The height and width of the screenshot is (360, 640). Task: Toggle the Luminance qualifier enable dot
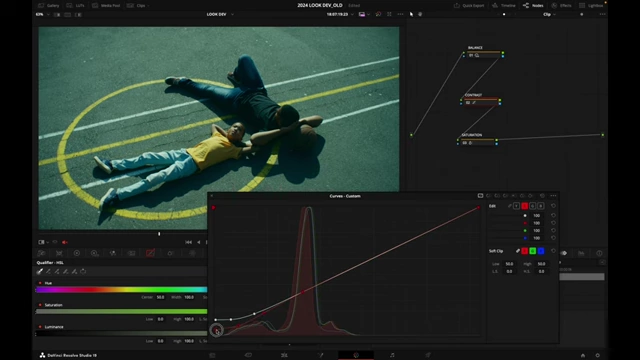[x=40, y=327]
